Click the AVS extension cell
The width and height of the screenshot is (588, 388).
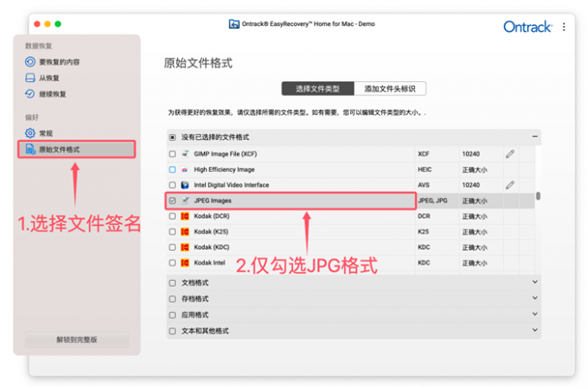click(x=424, y=185)
